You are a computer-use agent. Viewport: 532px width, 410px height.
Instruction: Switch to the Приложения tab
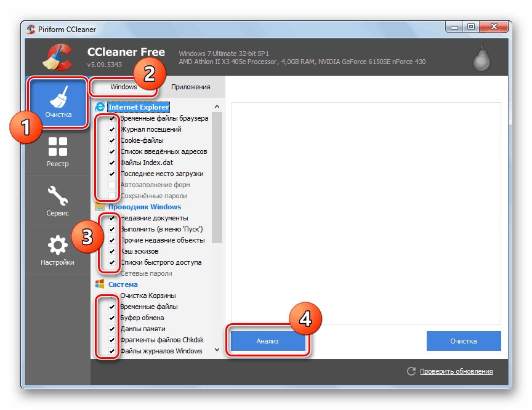click(191, 87)
